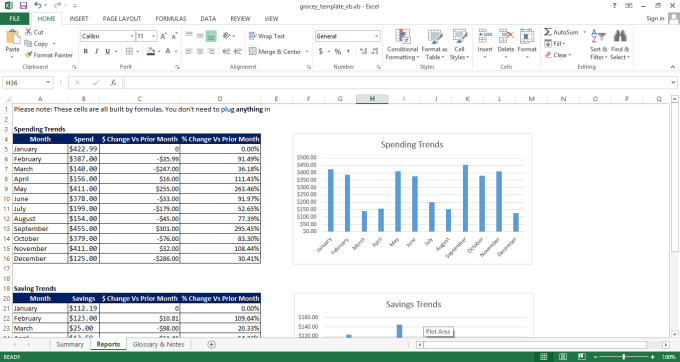
Task: Open the font name Calibri dropdown
Action: pos(132,36)
